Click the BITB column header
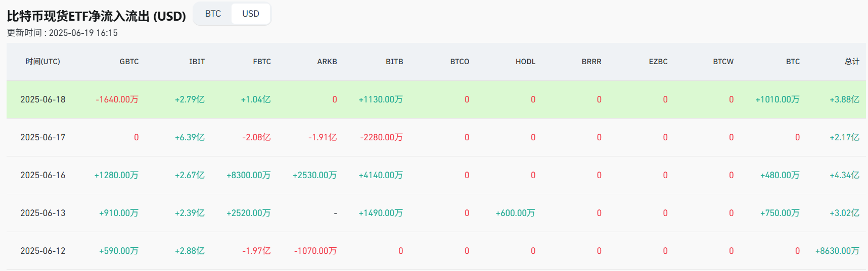This screenshot has width=868, height=271. tap(394, 62)
